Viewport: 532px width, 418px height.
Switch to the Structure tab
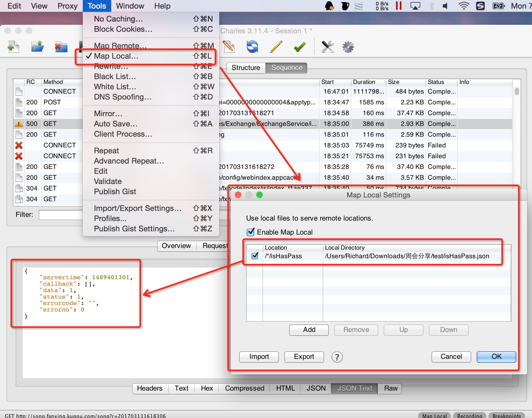click(246, 68)
